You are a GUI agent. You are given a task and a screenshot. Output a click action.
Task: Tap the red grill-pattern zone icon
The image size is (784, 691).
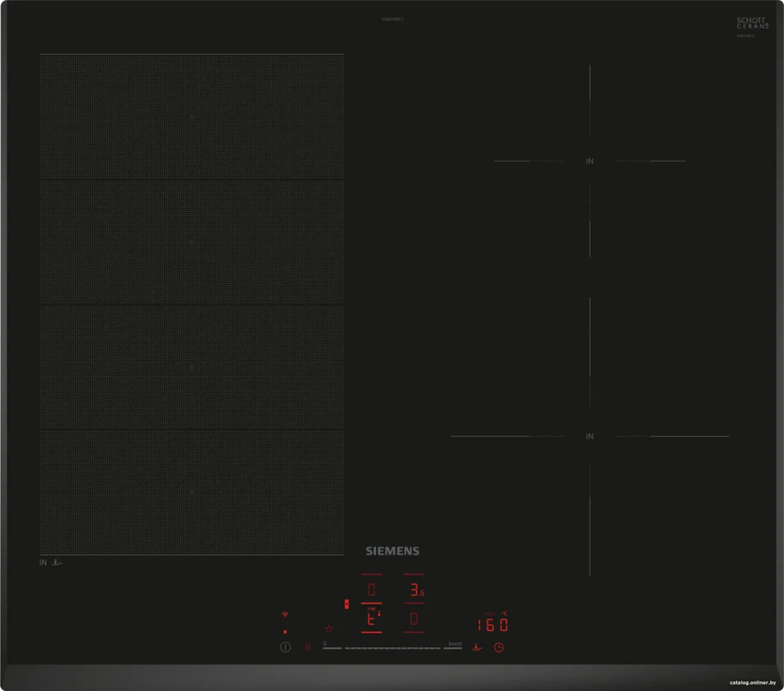[x=307, y=647]
